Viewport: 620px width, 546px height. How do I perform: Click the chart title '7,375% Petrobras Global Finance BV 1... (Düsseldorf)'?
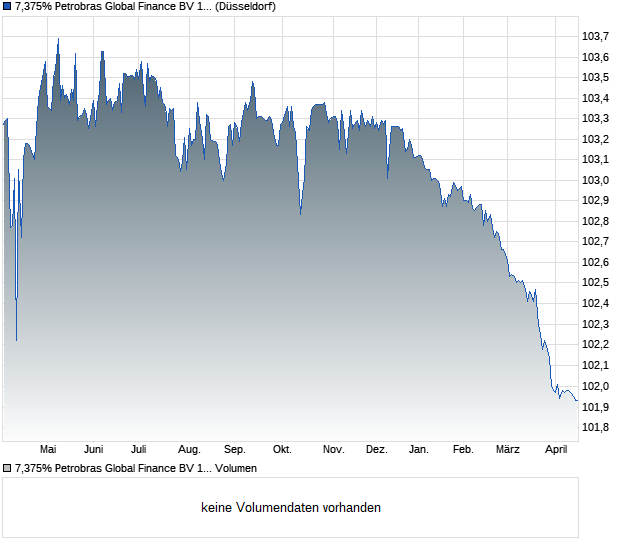pos(145,6)
